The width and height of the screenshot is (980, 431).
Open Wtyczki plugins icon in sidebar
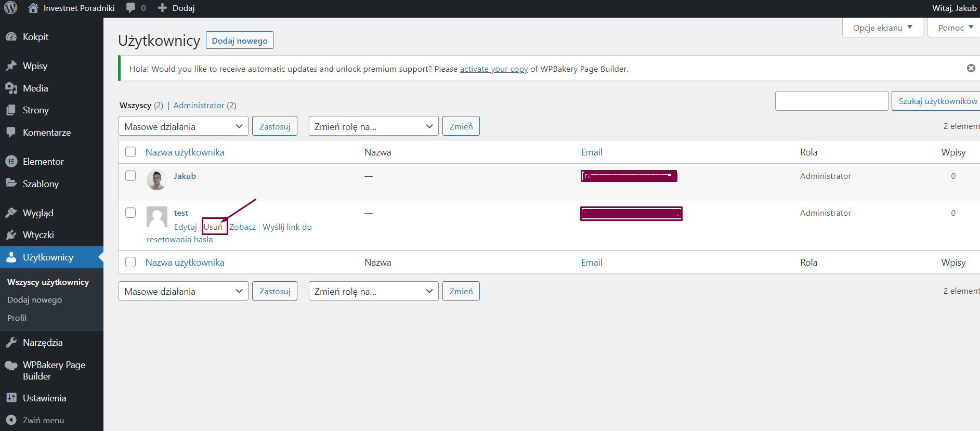click(11, 235)
